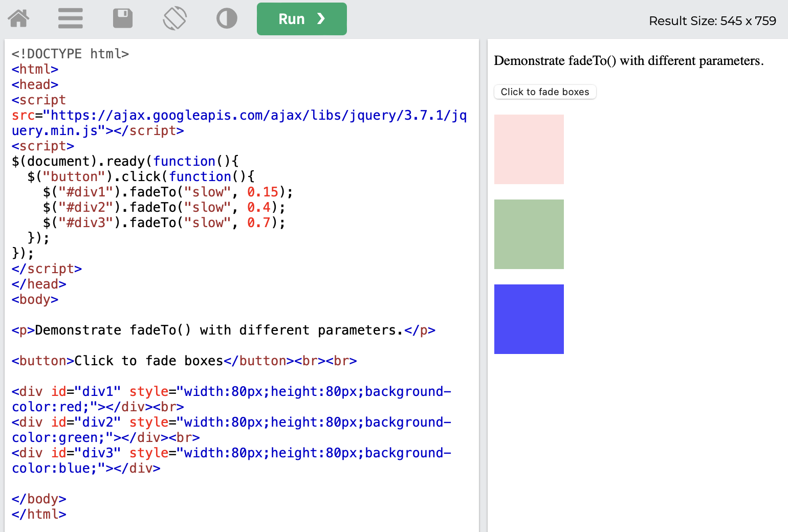Click the closing </script> tag line
Image resolution: width=788 pixels, height=532 pixels.
(47, 269)
